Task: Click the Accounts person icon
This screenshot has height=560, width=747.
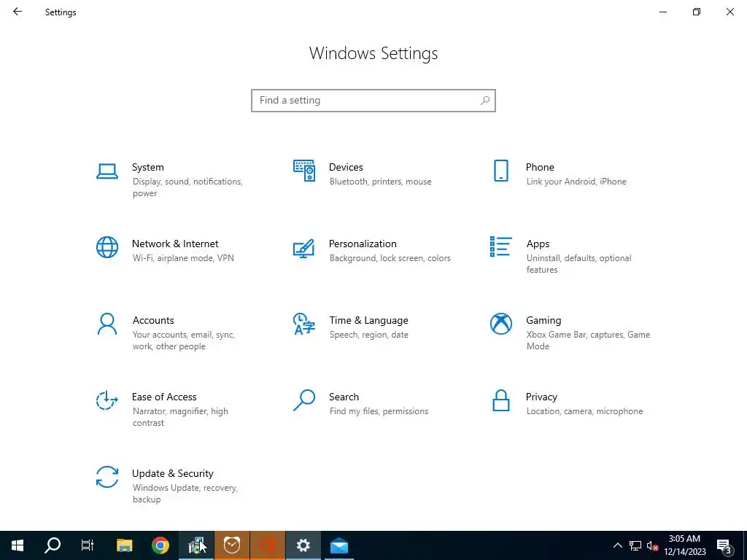Action: [x=107, y=324]
